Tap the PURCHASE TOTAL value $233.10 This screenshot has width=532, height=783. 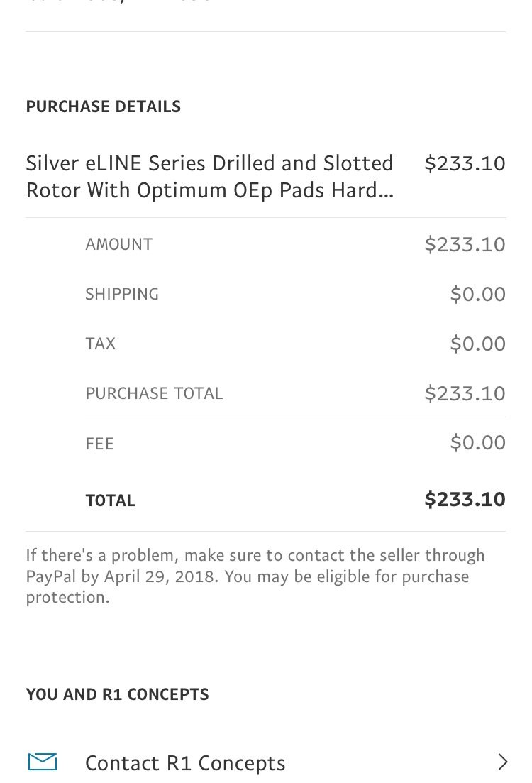(465, 393)
